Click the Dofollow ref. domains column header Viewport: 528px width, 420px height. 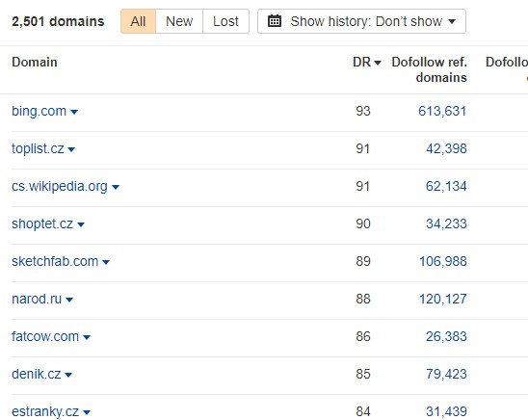click(x=430, y=69)
